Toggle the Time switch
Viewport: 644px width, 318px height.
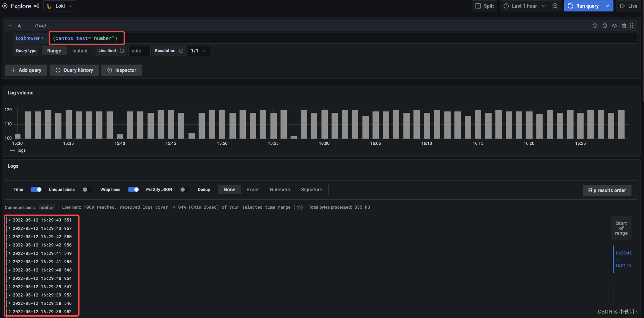coord(36,190)
